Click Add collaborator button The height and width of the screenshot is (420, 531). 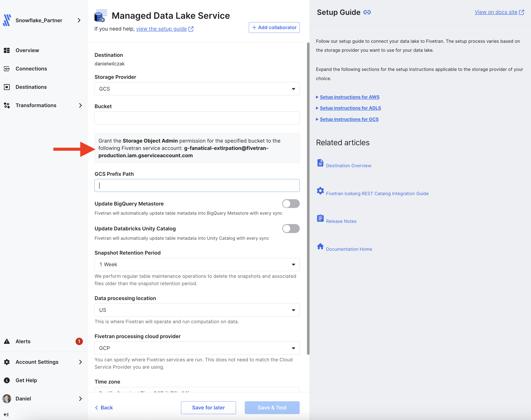274,27
